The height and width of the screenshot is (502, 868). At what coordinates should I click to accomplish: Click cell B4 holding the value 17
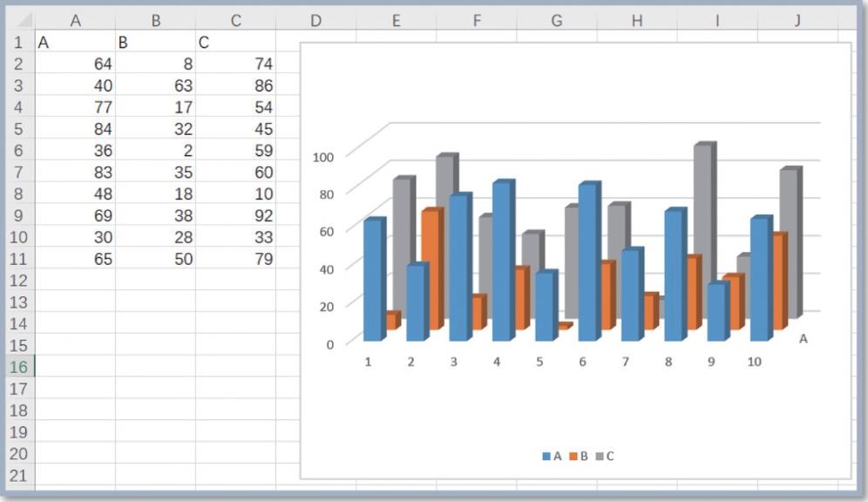[155, 107]
